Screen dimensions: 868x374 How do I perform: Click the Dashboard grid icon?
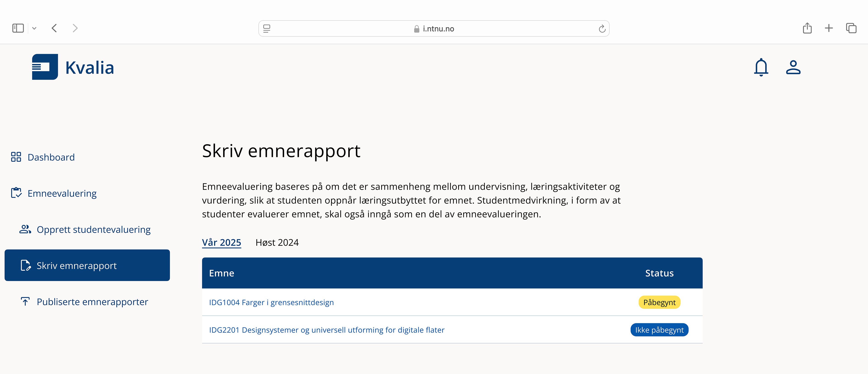(16, 157)
